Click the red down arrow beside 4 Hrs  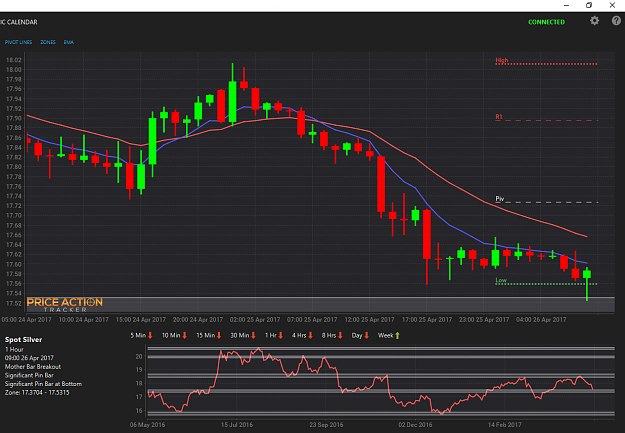[311, 336]
